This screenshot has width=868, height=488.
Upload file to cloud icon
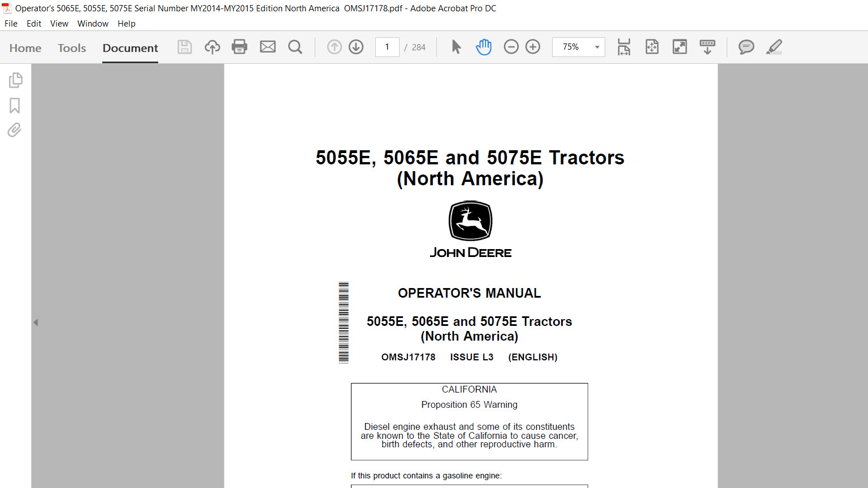[x=212, y=47]
